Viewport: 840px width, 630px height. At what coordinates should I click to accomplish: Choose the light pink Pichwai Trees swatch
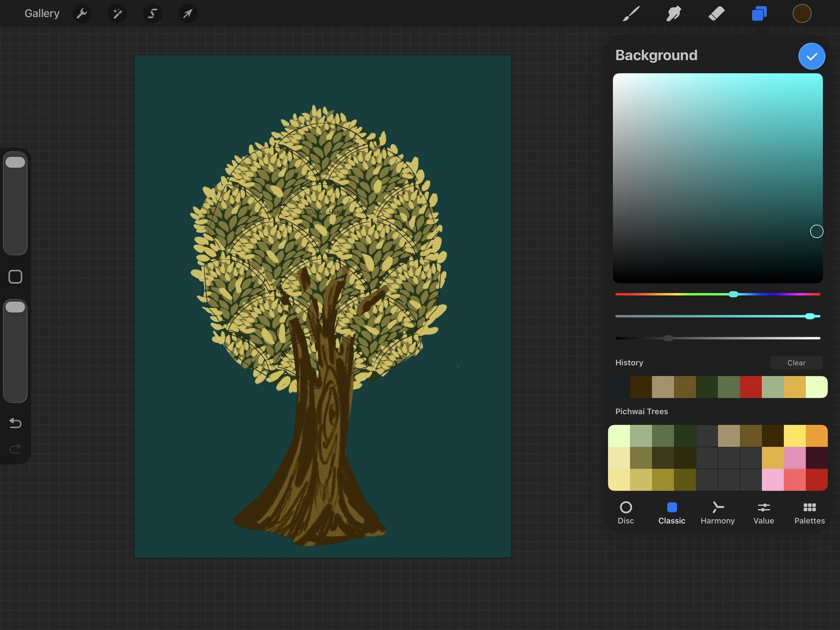(773, 480)
